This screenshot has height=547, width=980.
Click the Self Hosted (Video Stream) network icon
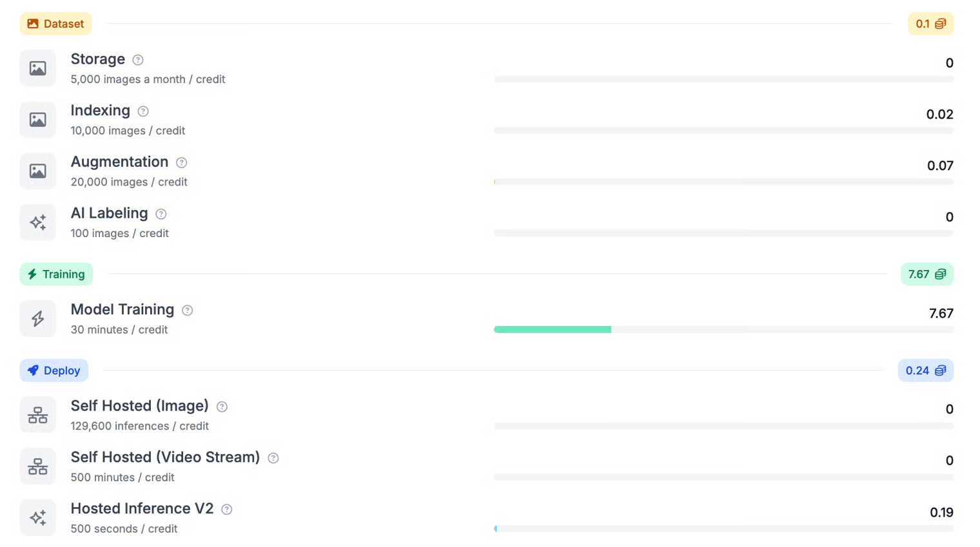pos(38,466)
